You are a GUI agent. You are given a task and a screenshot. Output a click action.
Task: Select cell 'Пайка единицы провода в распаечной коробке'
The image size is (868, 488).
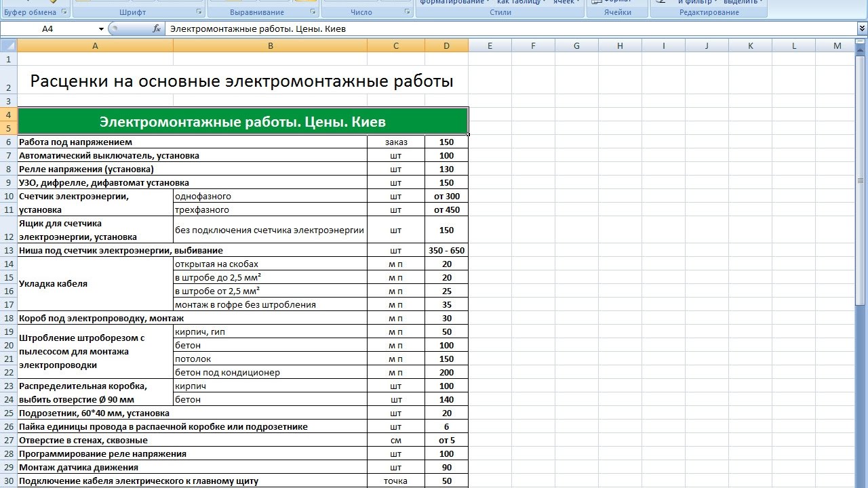(x=192, y=426)
